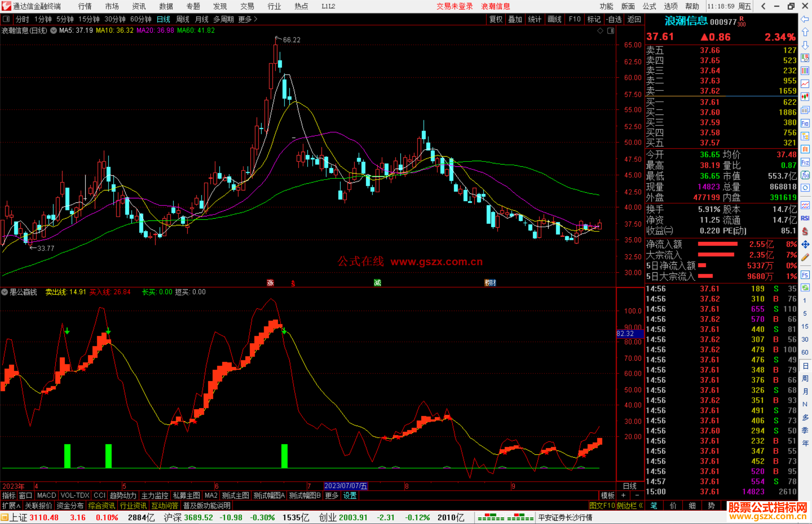Click the panel layout icon left of 分时
Screen dimensions: 812x524
pos(6,19)
